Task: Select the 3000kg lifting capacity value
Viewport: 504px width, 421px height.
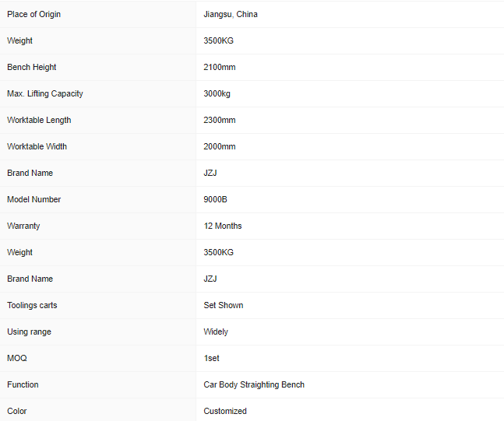Action: click(x=217, y=93)
